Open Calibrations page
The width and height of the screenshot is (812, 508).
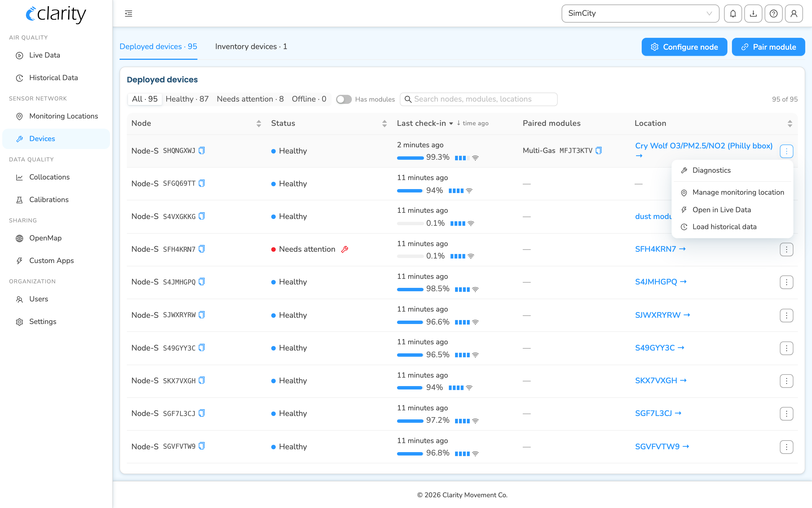click(x=56, y=200)
